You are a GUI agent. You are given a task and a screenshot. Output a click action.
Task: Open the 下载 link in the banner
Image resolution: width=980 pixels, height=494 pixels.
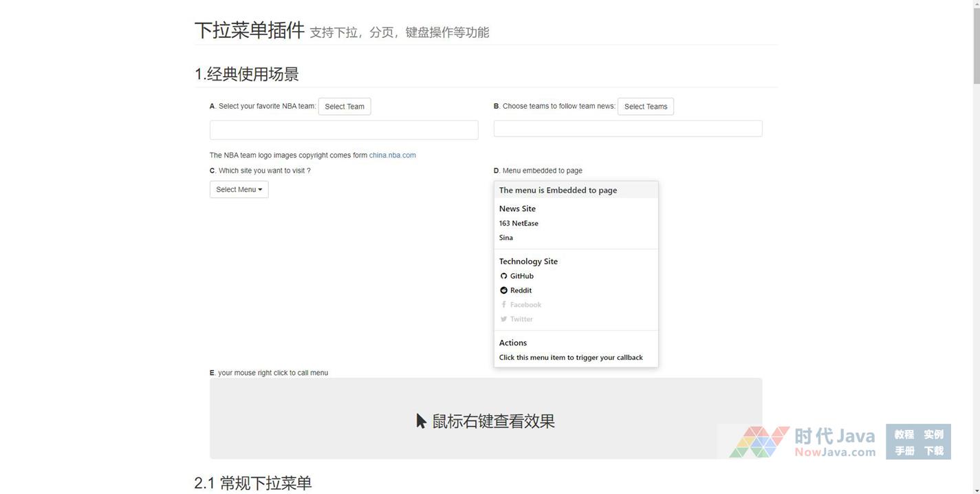click(933, 451)
